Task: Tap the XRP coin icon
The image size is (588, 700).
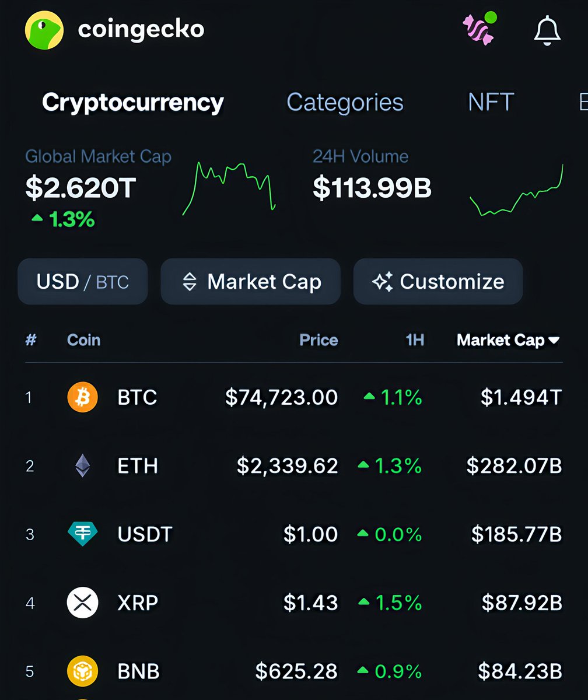Action: pos(82,603)
